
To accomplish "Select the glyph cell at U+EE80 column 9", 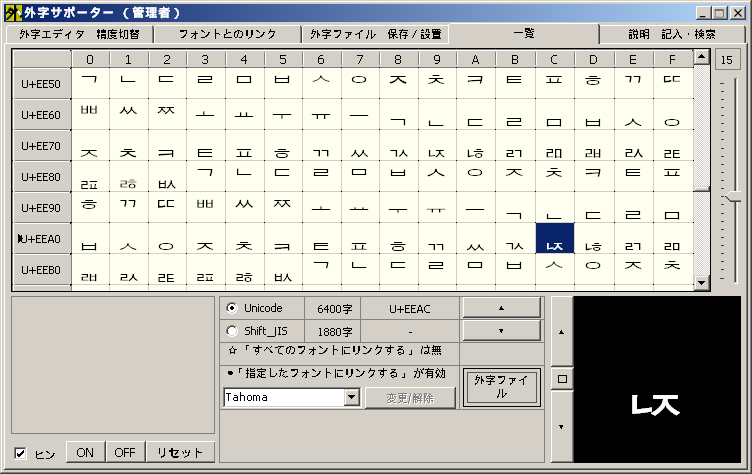I will (x=437, y=176).
